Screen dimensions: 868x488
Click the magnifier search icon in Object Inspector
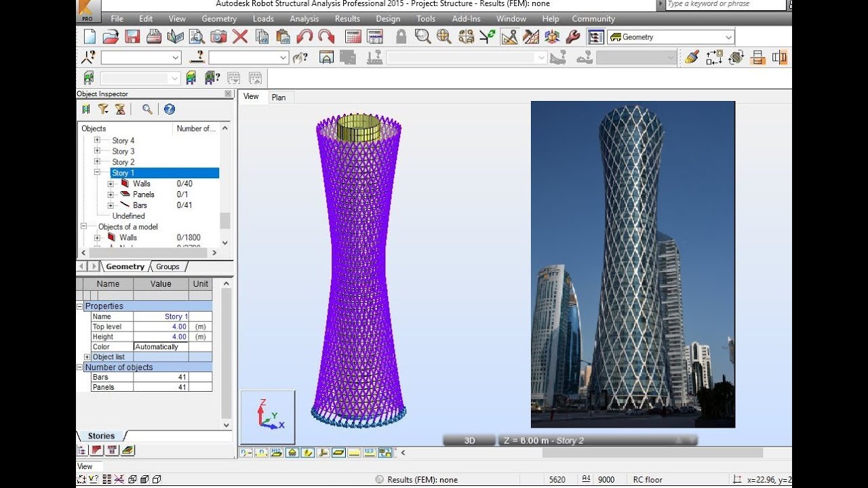147,109
